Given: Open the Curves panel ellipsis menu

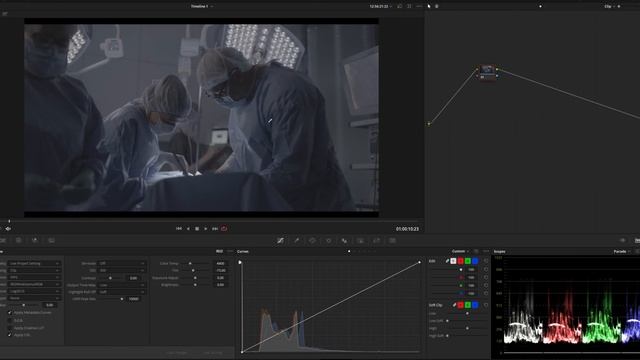Looking at the screenshot, I should tap(486, 251).
